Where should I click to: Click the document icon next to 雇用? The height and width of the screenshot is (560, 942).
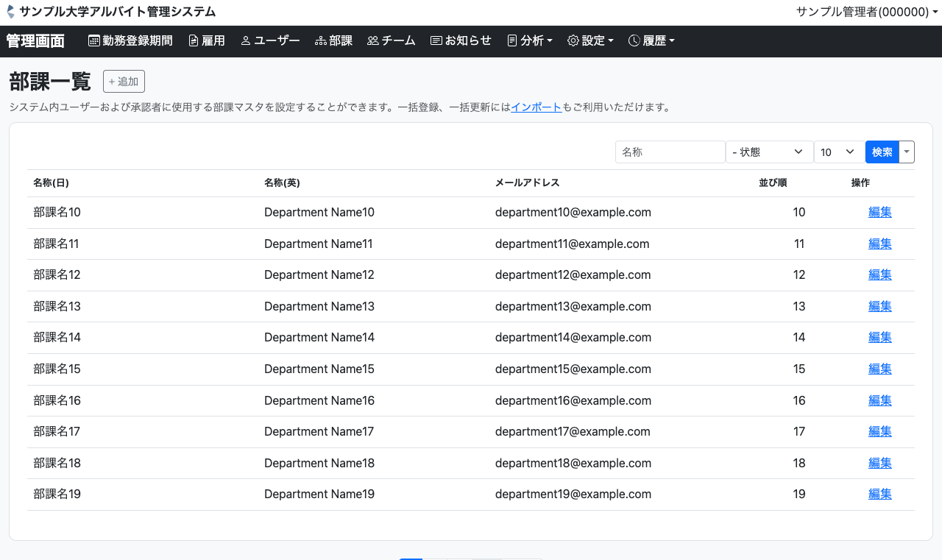pyautogui.click(x=194, y=41)
